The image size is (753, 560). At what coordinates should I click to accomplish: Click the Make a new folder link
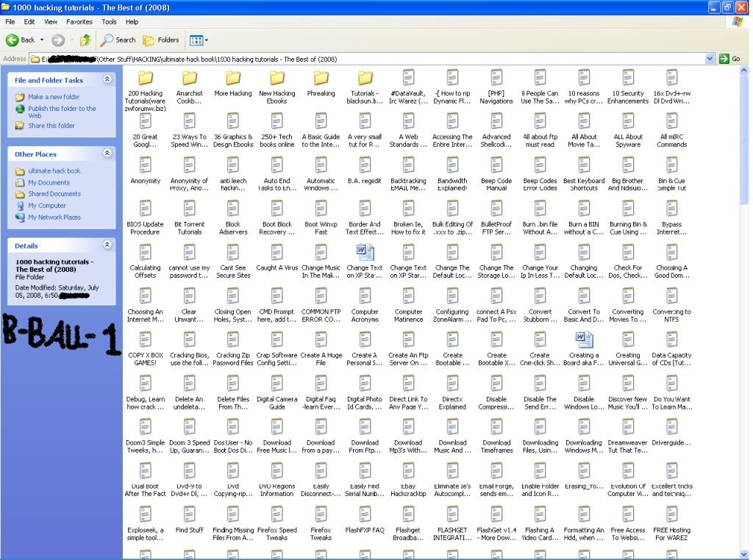pos(53,97)
